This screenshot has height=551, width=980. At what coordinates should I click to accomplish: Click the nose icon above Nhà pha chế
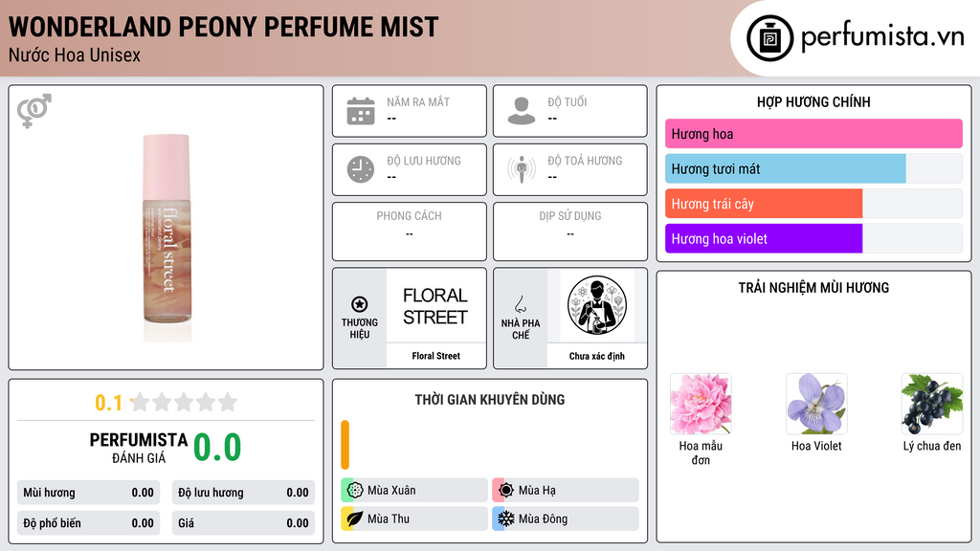pos(520,304)
